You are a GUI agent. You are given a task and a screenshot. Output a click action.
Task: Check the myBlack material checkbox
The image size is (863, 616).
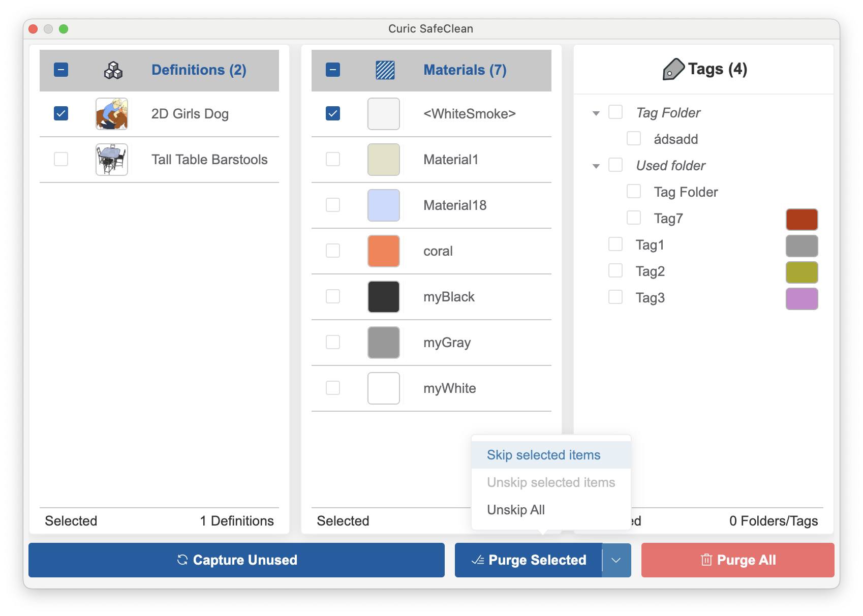333,296
